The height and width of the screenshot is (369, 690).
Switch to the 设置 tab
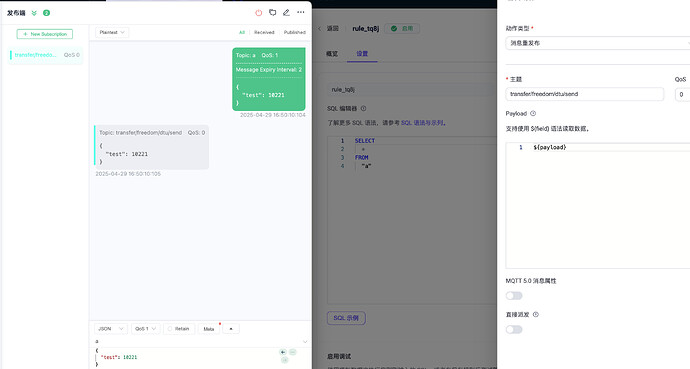tap(362, 54)
